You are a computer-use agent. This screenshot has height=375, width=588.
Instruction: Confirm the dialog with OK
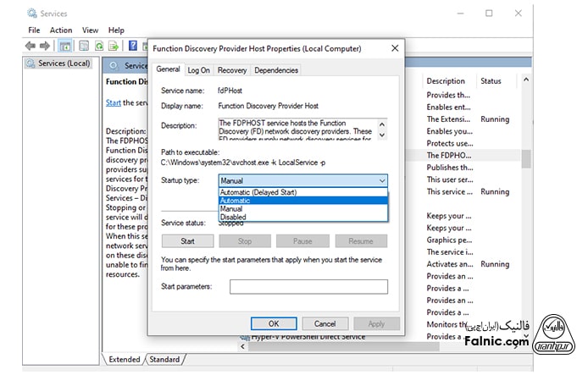pos(274,323)
